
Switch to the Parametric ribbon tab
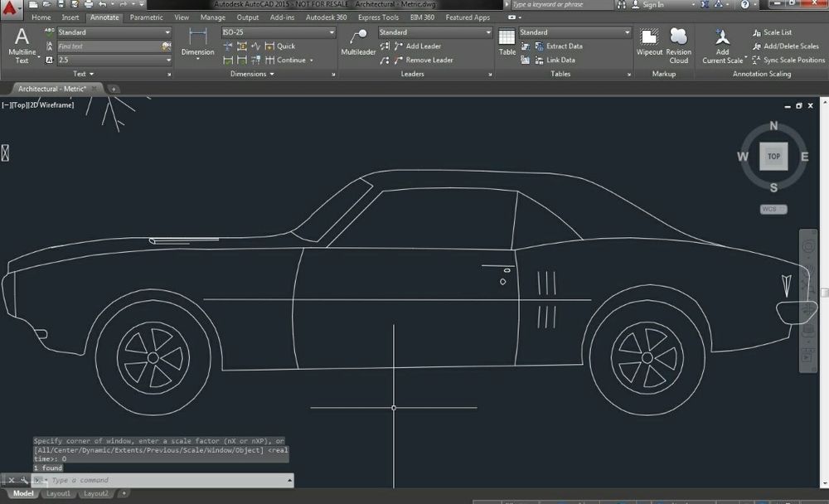pyautogui.click(x=146, y=17)
